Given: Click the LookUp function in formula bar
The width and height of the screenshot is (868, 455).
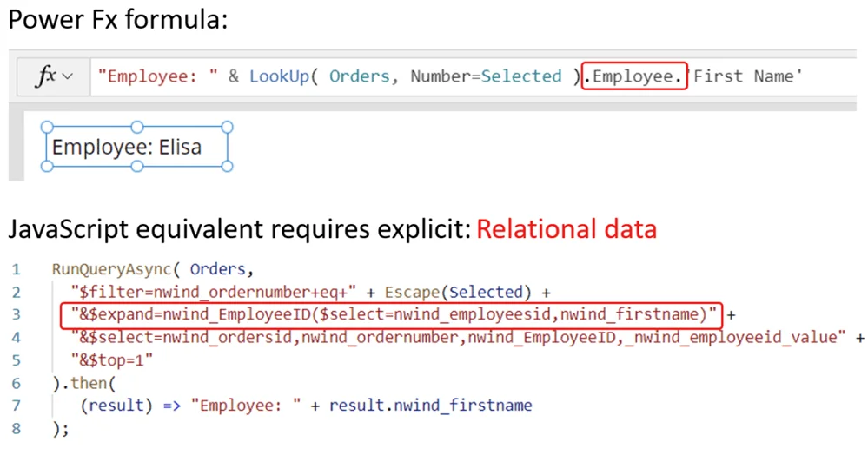Looking at the screenshot, I should point(277,76).
